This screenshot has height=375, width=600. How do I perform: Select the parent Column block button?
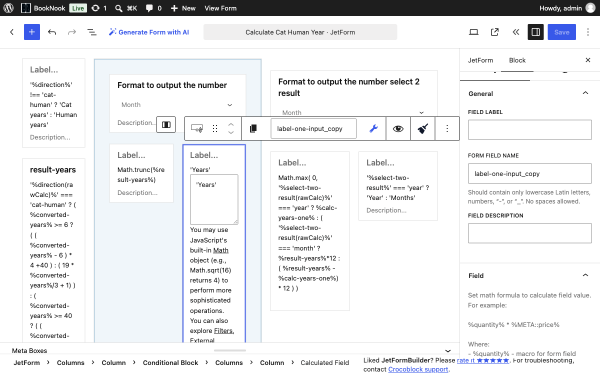[x=166, y=125]
